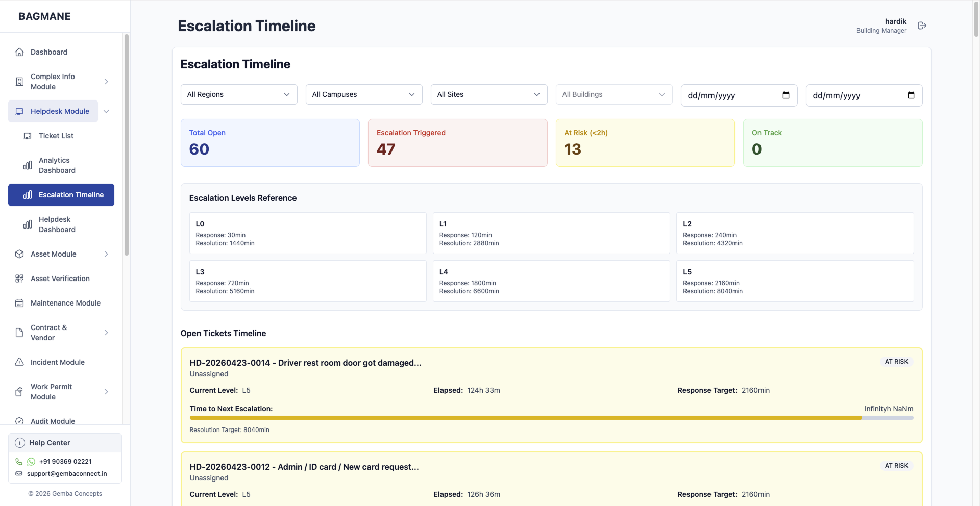Open Maintenance Module menu item
Image resolution: width=980 pixels, height=506 pixels.
(x=61, y=303)
